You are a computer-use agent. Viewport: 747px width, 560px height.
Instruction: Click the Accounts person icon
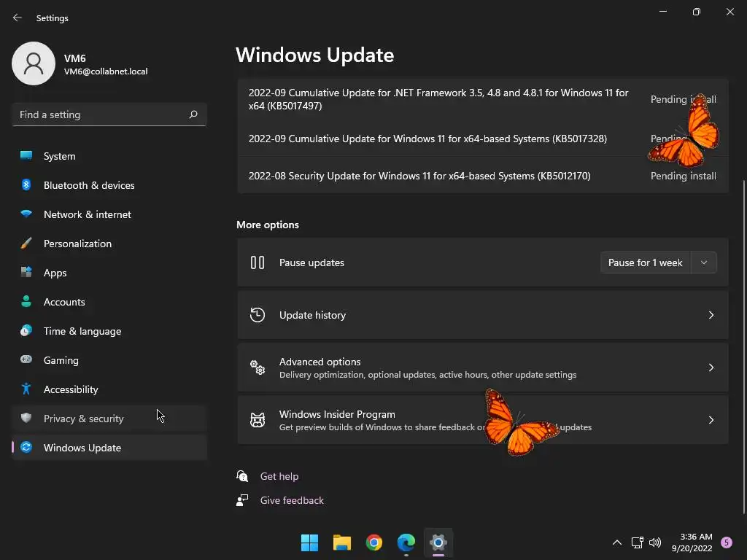26,301
